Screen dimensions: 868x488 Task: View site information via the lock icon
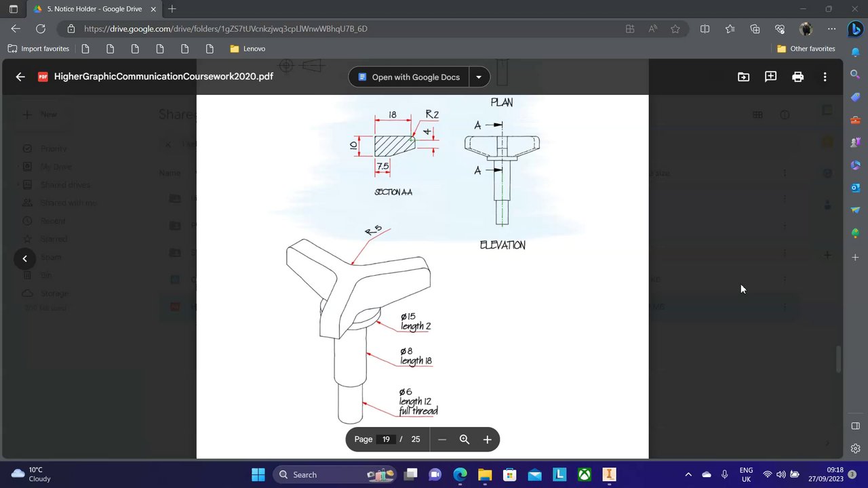(71, 28)
